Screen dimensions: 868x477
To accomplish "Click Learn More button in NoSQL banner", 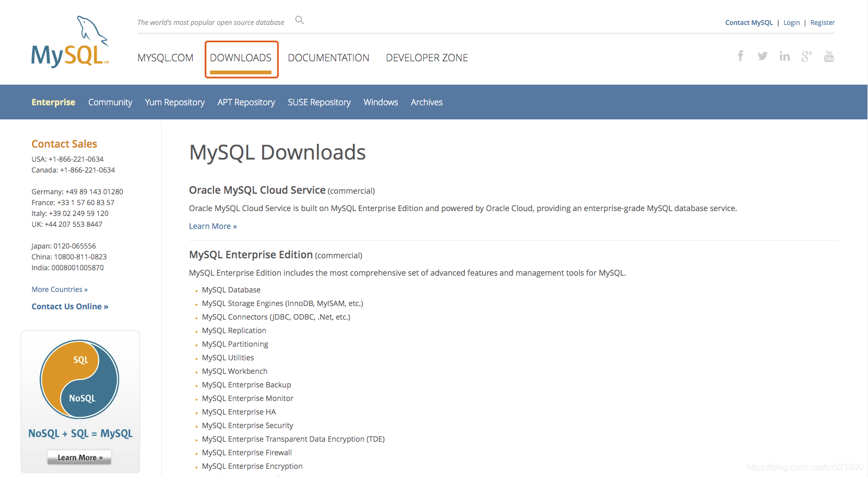I will (79, 457).
